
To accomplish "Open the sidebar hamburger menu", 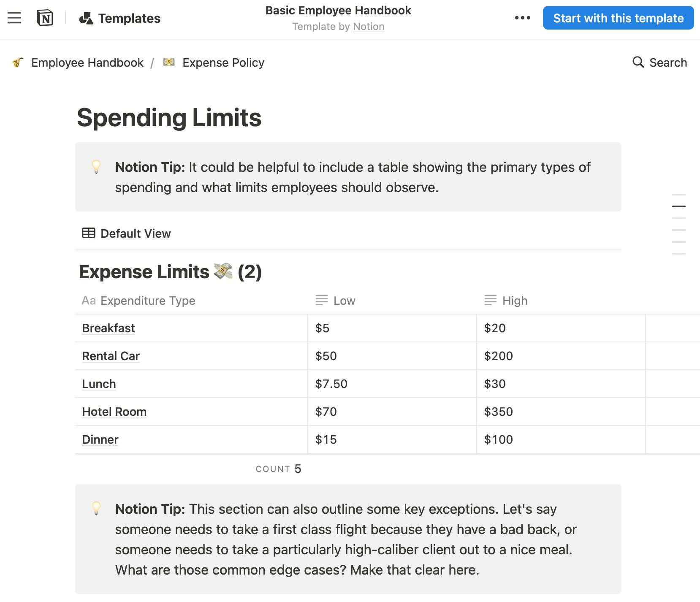I will 14,18.
